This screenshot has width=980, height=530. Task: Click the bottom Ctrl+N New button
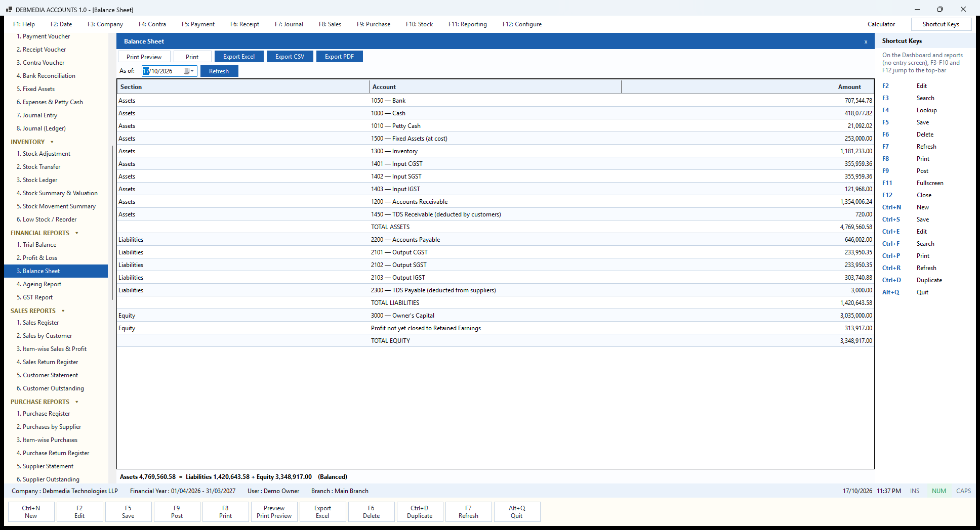[31, 512]
